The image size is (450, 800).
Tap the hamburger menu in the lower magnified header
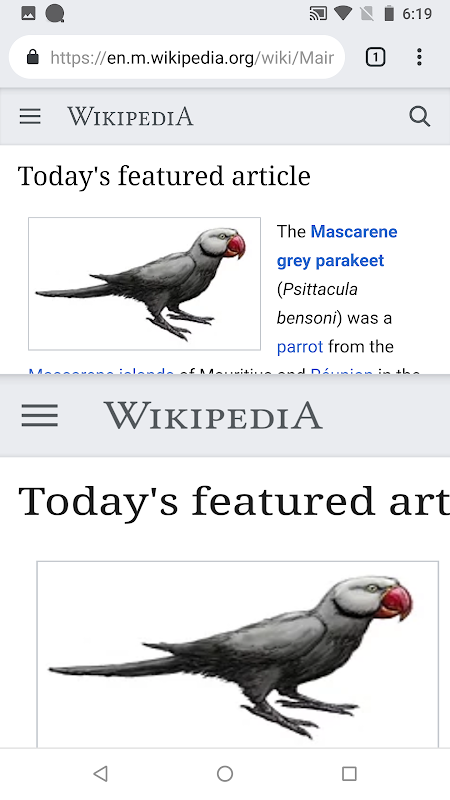click(x=40, y=415)
